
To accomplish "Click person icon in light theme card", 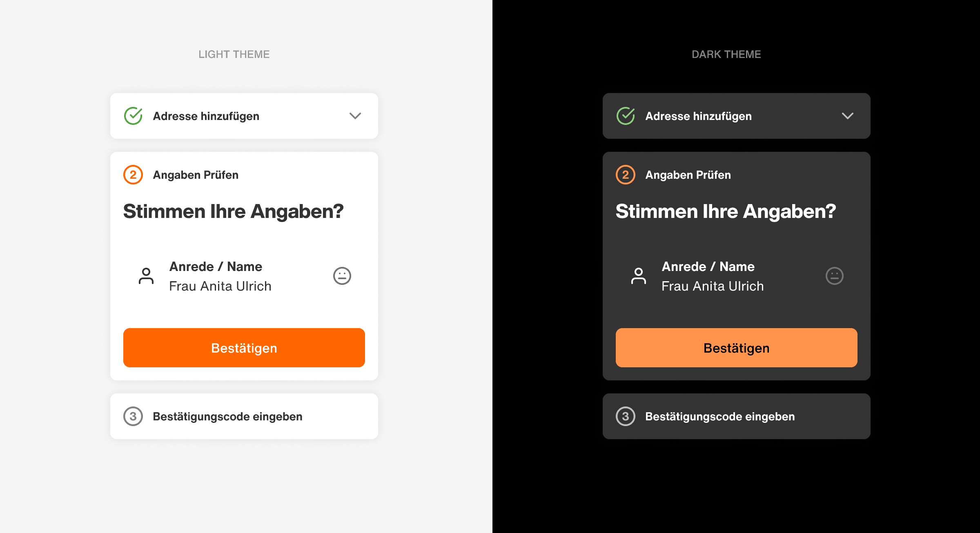I will point(146,276).
